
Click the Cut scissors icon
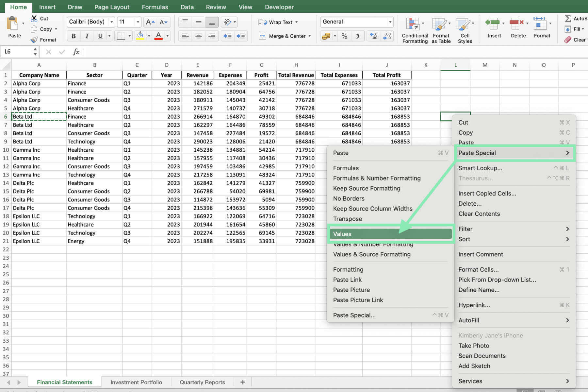coord(34,18)
